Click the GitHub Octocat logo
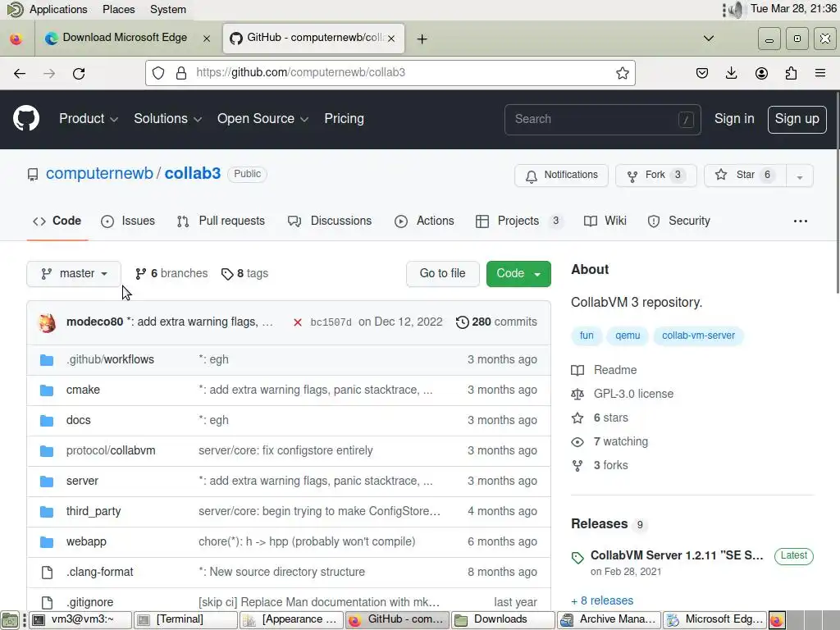 pyautogui.click(x=26, y=118)
